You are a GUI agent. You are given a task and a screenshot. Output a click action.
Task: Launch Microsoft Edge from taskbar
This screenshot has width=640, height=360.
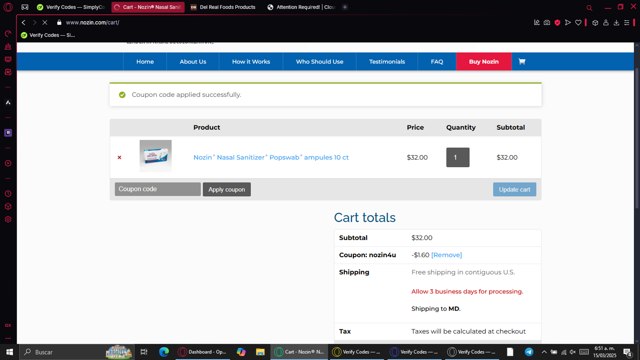(x=164, y=352)
